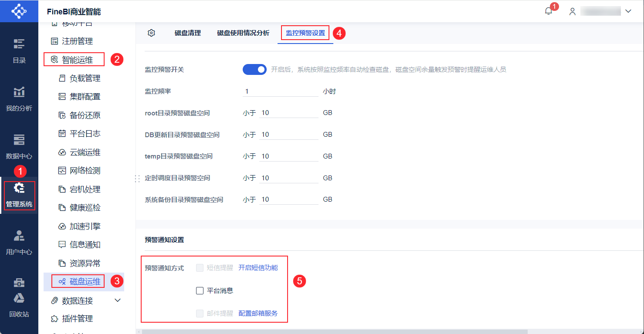Open the user account dropdown arrow
The width and height of the screenshot is (644, 334).
coord(628,11)
